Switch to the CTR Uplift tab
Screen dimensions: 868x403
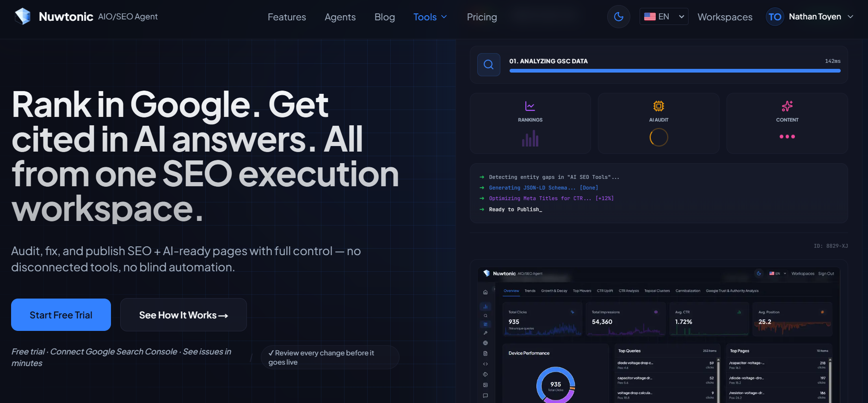[x=605, y=291]
